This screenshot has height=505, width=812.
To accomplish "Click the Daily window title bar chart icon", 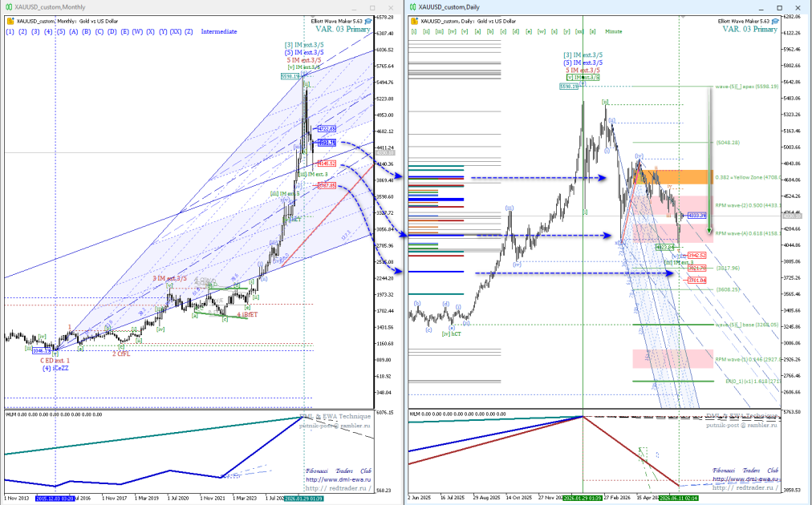I will pyautogui.click(x=412, y=7).
